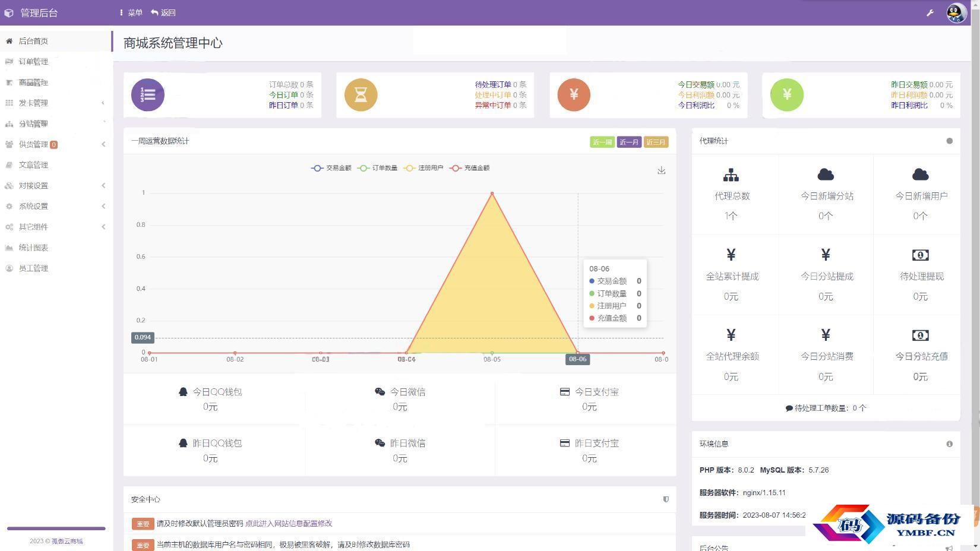Open 统计图表 in the sidebar
Image resolution: width=980 pixels, height=551 pixels.
(x=56, y=248)
